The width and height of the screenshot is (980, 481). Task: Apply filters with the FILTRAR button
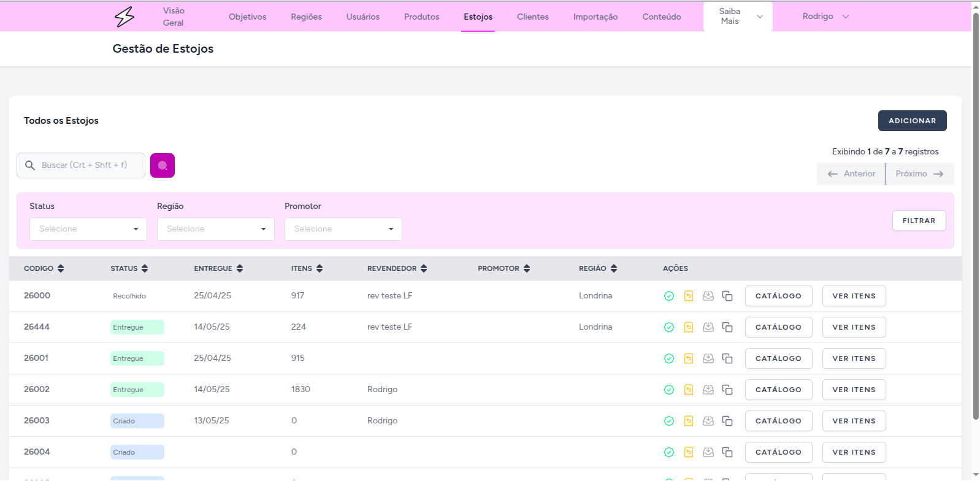[x=919, y=221]
